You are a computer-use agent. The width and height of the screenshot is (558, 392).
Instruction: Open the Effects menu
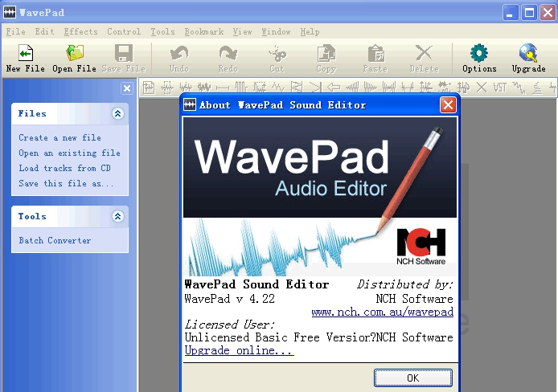coord(80,31)
